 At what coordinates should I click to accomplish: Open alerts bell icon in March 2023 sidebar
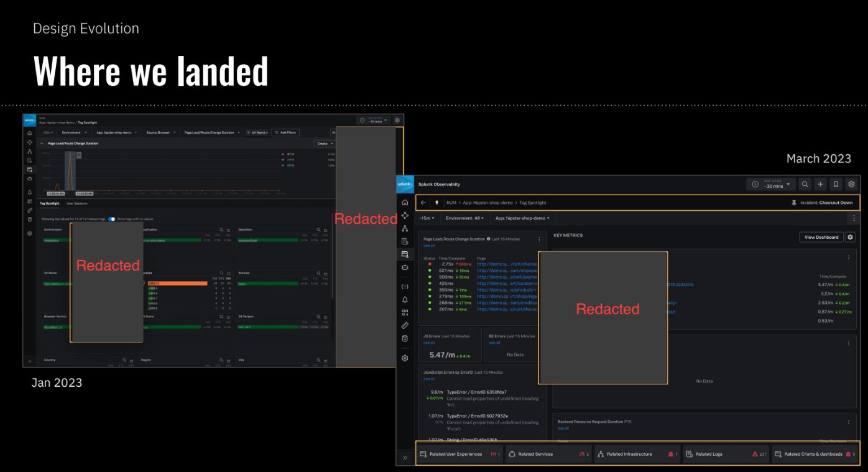coord(405,300)
